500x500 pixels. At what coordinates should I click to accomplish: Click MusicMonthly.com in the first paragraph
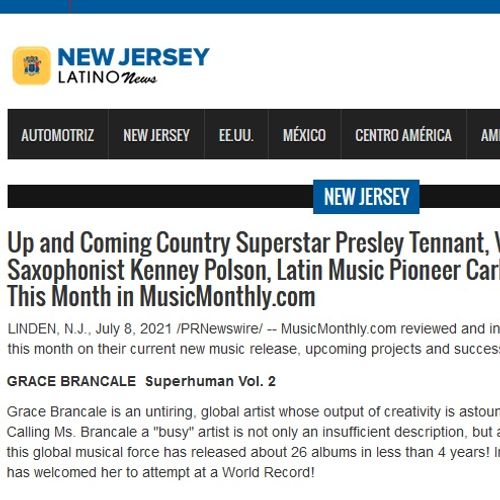(338, 329)
